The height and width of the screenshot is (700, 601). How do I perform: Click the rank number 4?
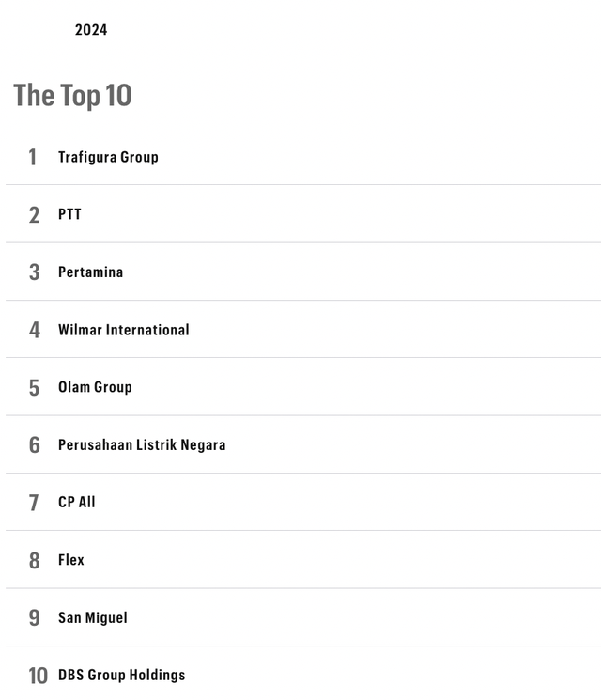(x=34, y=331)
